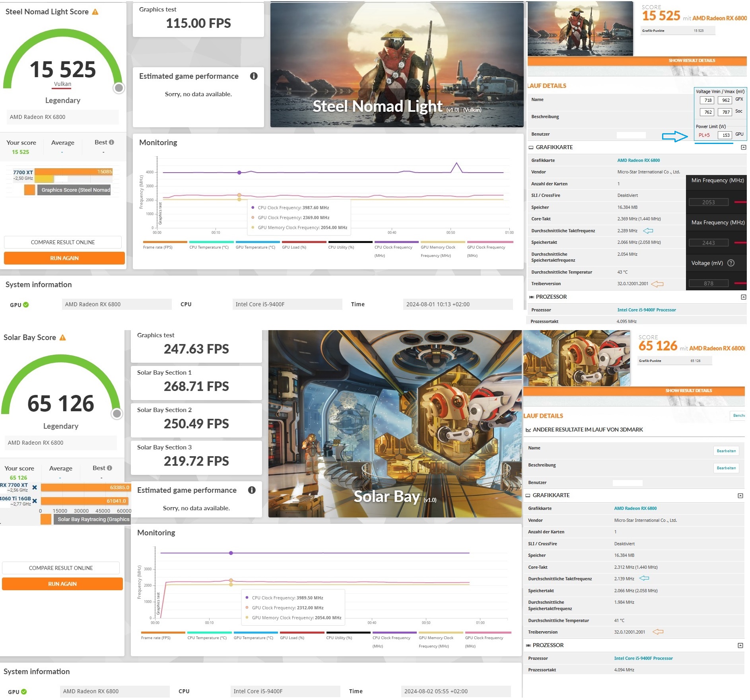This screenshot has width=750, height=700.
Task: Click the Max Frequency field showing 2443
Action: (708, 243)
